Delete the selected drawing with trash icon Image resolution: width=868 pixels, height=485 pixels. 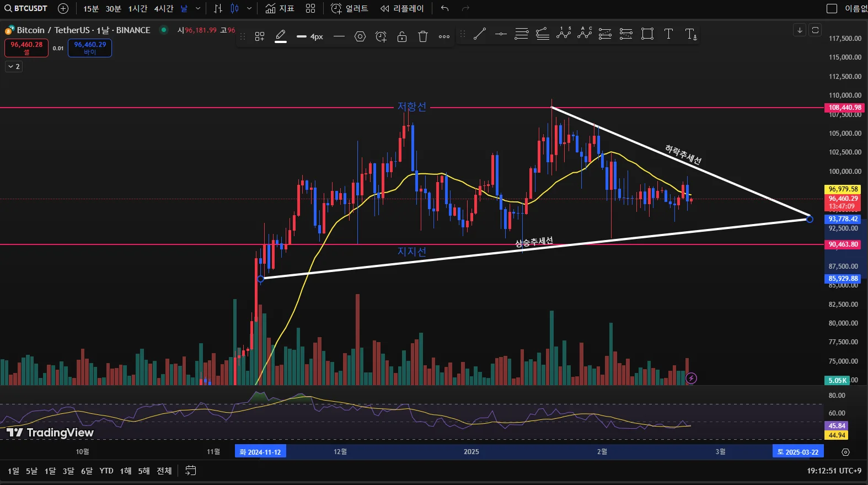pos(423,36)
